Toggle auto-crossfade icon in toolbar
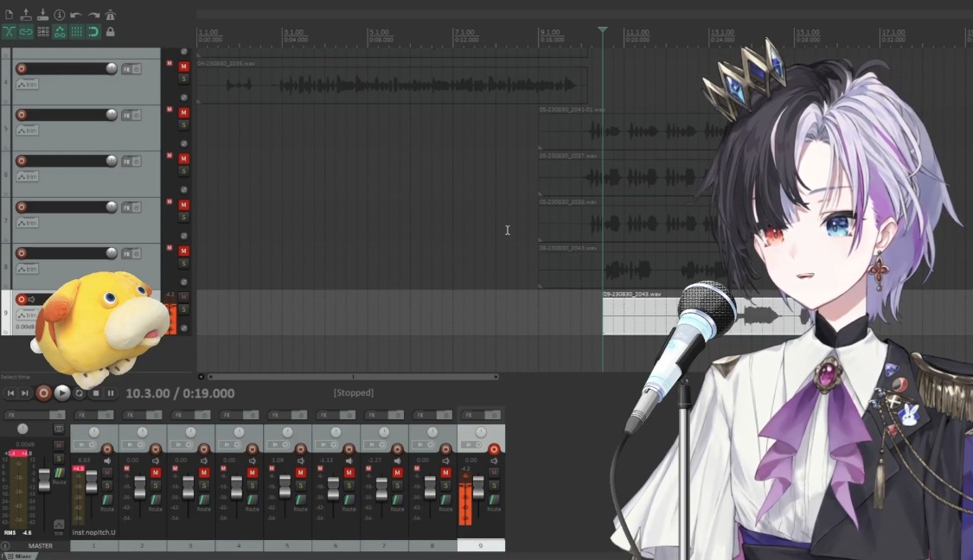This screenshot has width=973, height=560. coord(10,32)
